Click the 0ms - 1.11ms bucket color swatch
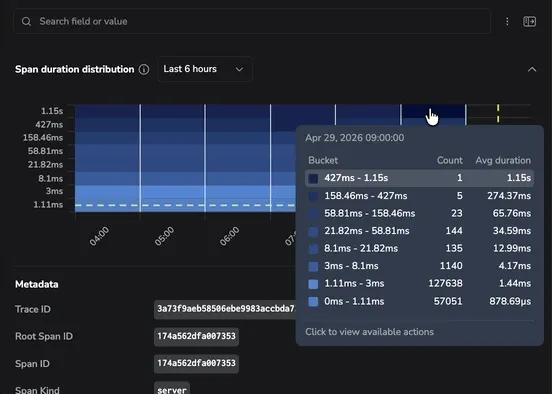Viewport: 552px width, 394px height. pyautogui.click(x=313, y=301)
